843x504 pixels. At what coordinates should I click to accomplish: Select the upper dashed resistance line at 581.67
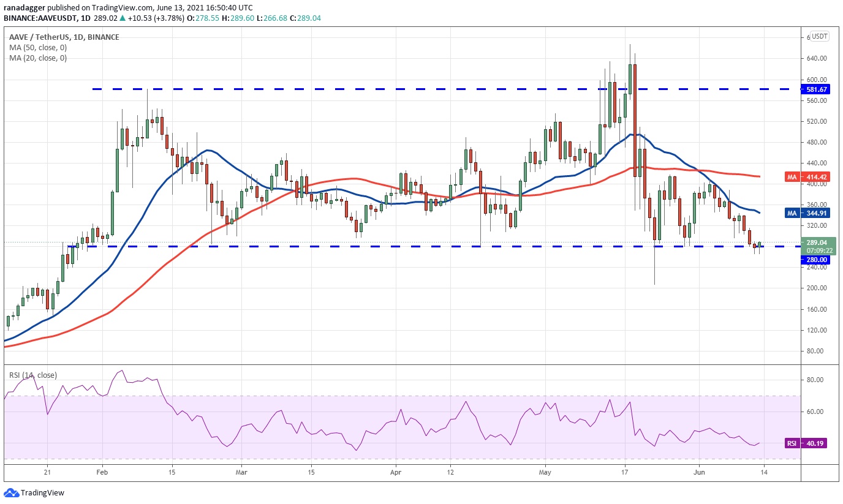(446, 89)
